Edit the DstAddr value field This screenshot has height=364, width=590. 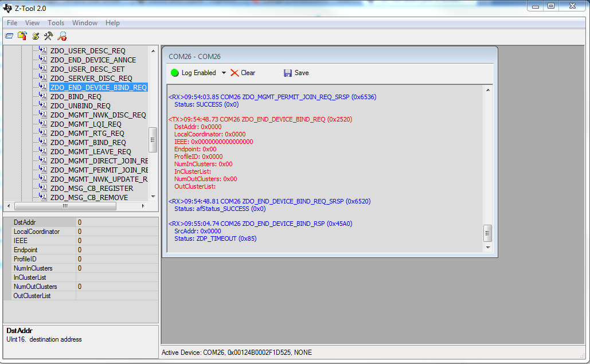[117, 222]
